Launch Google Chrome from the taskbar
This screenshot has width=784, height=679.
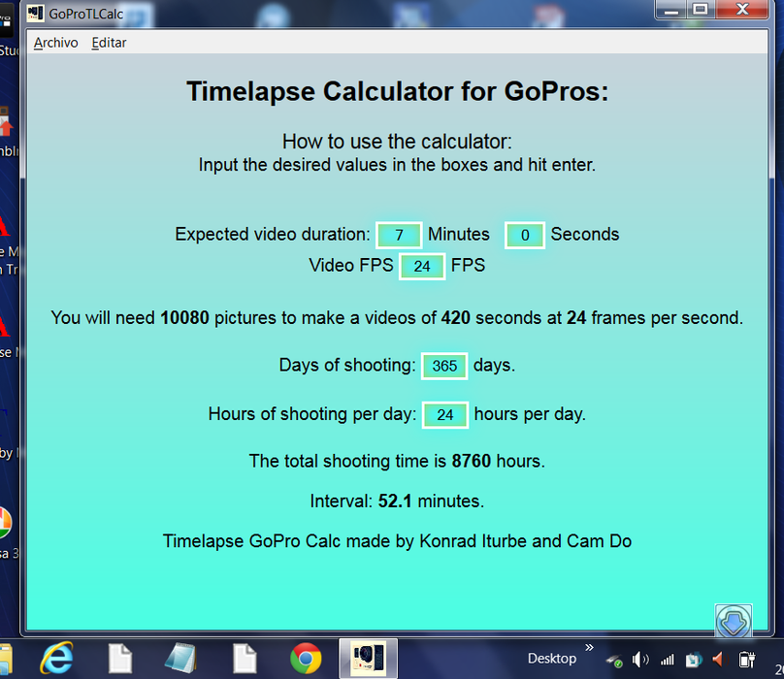click(306, 659)
